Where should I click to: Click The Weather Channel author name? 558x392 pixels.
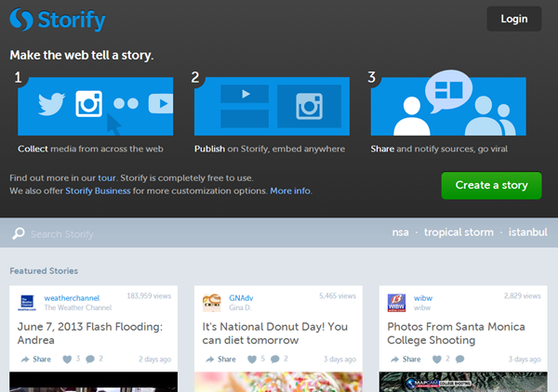click(x=78, y=307)
